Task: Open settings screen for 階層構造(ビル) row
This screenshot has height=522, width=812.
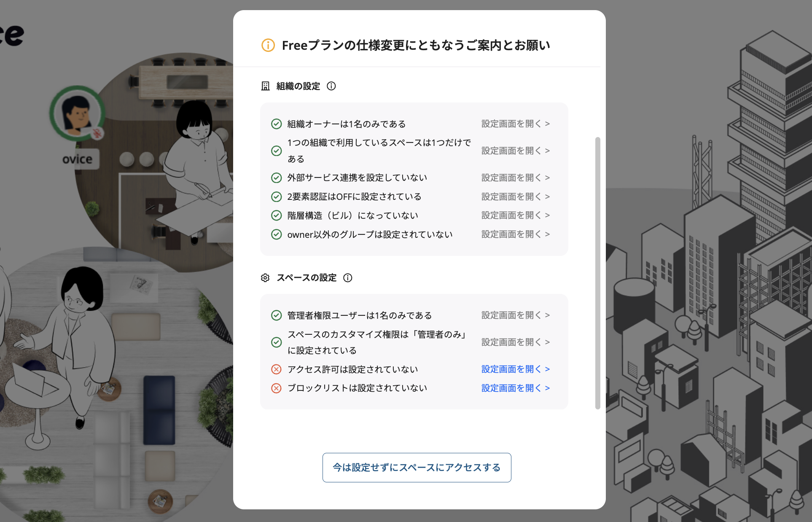Action: (516, 215)
